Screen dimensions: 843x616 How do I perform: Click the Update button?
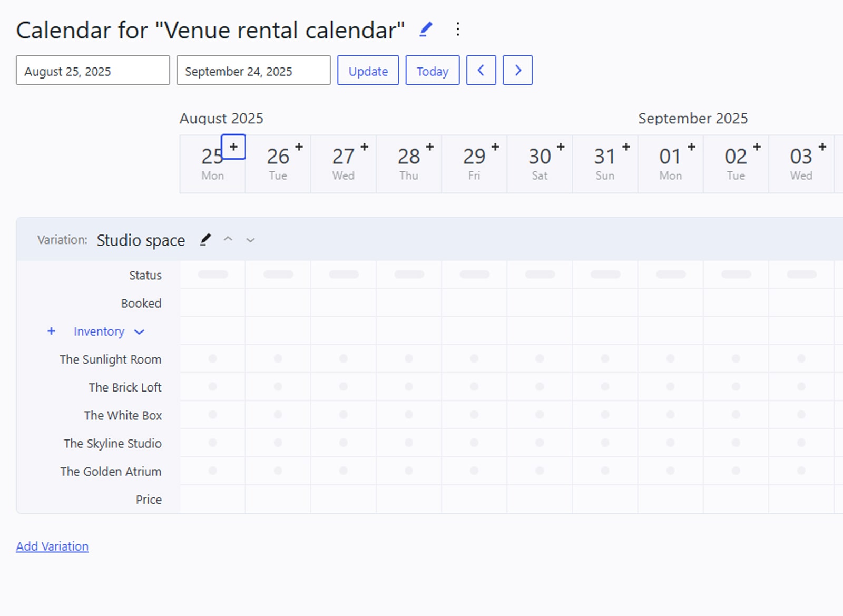tap(368, 70)
